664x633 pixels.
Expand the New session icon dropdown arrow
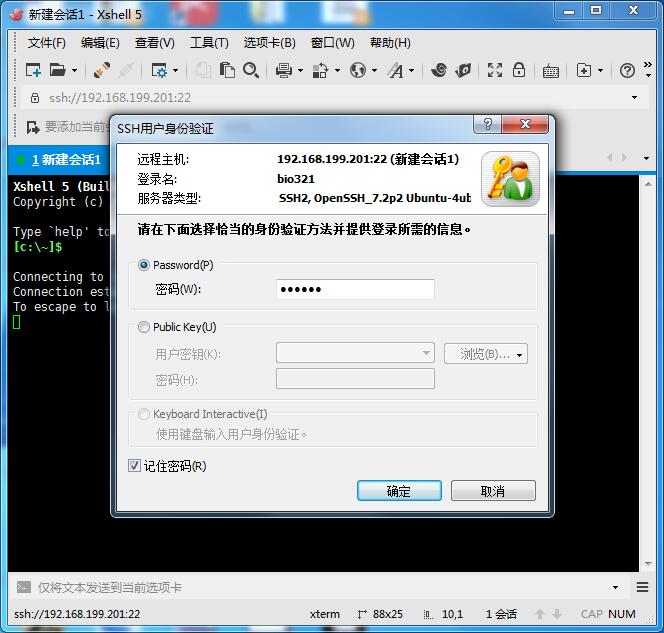click(75, 70)
